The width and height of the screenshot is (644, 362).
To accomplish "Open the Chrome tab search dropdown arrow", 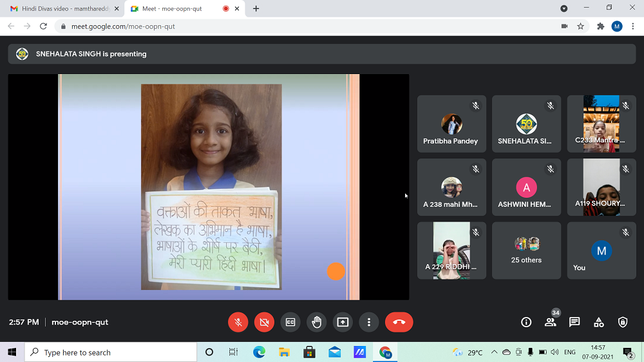I will click(563, 8).
